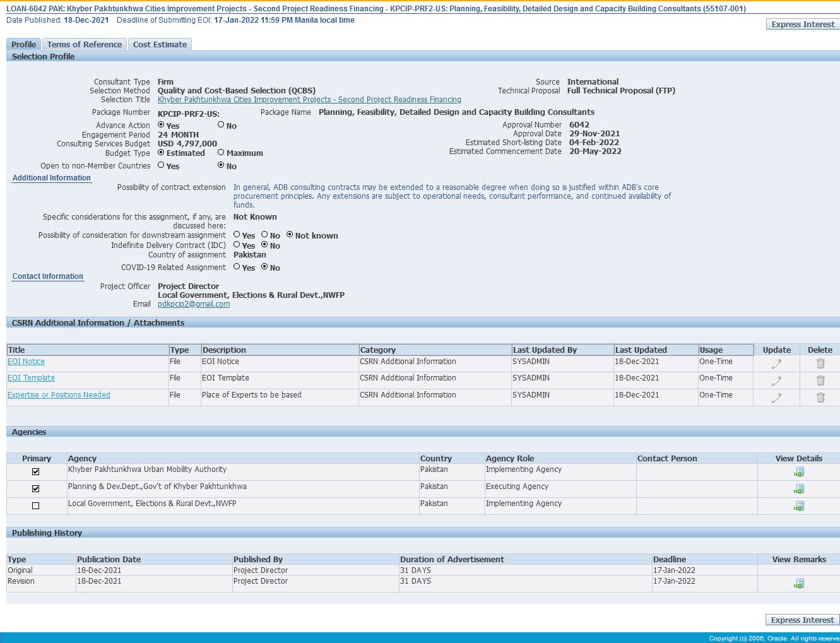Select No for Open to non-Member Countries
The width and height of the screenshot is (840, 643).
point(221,165)
